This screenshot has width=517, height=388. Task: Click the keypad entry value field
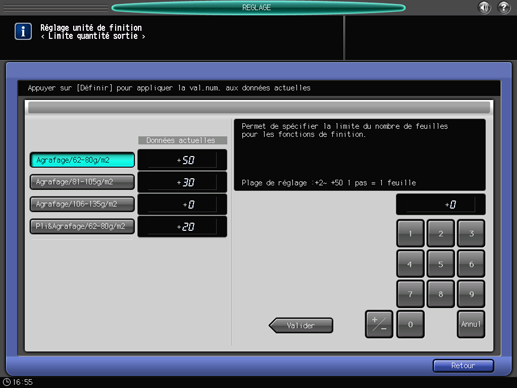441,204
